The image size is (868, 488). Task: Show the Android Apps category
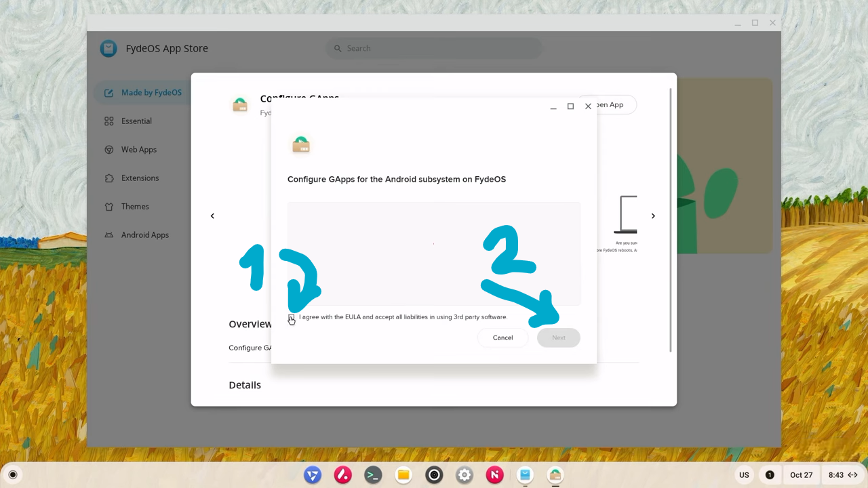click(144, 235)
